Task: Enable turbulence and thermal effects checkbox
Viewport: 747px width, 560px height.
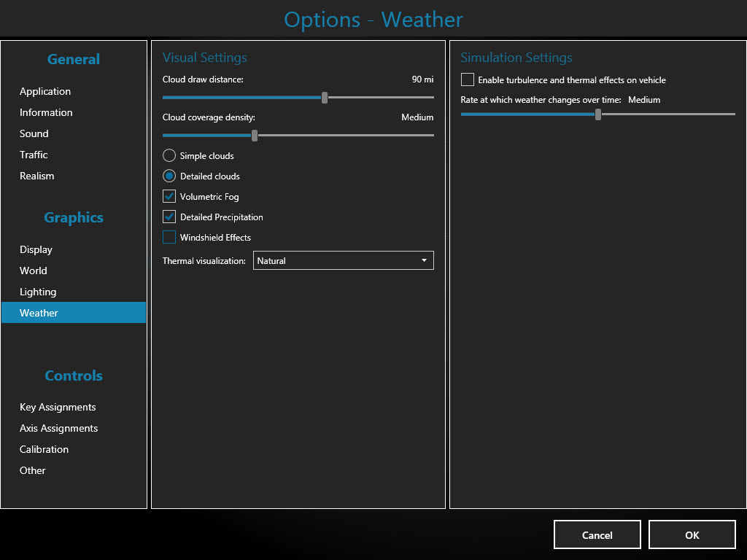Action: 468,79
